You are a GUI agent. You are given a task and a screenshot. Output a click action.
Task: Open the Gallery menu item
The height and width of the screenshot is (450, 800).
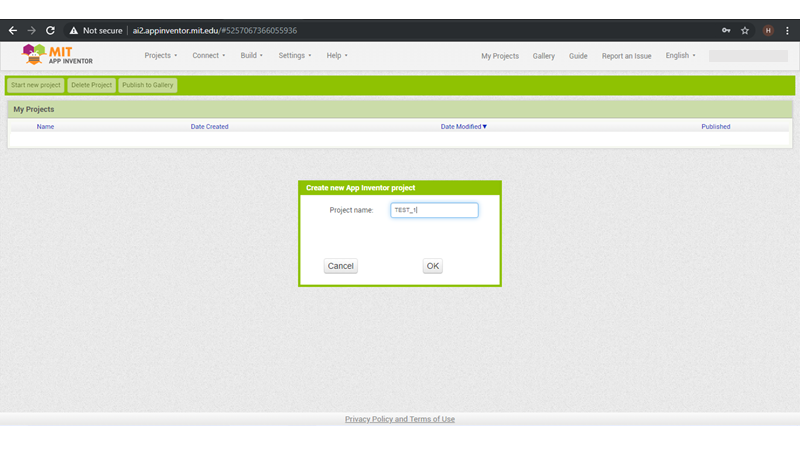pyautogui.click(x=543, y=56)
